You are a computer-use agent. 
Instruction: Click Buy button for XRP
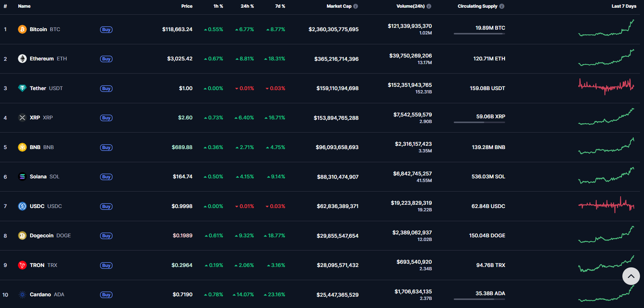click(x=106, y=118)
